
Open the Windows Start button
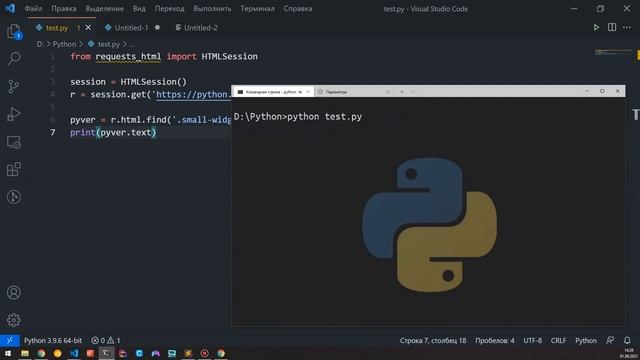coord(8,353)
